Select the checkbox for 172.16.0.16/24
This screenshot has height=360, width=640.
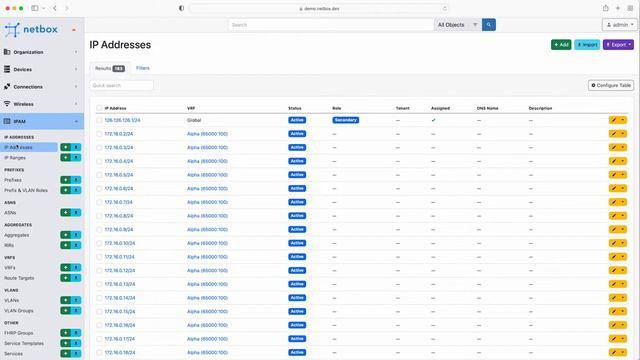(99, 325)
